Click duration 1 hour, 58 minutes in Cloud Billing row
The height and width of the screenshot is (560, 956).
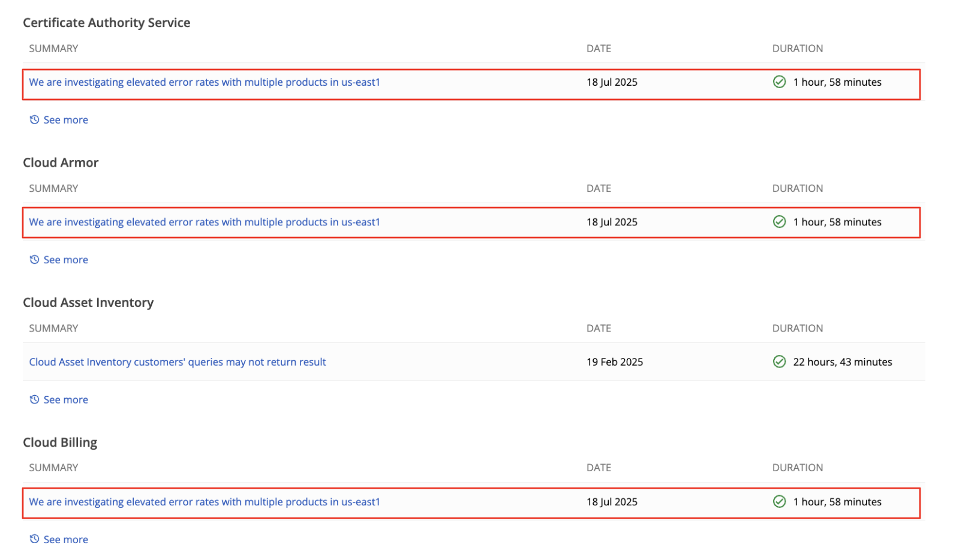[x=837, y=502]
